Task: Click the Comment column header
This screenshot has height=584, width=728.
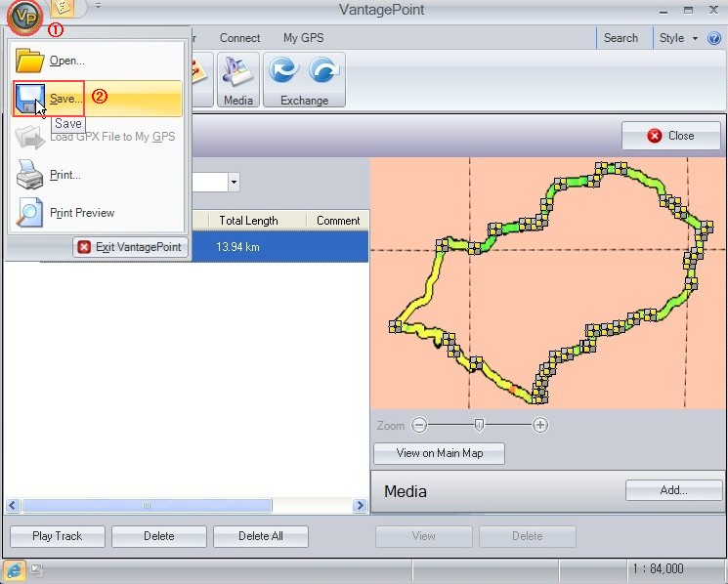Action: point(338,221)
